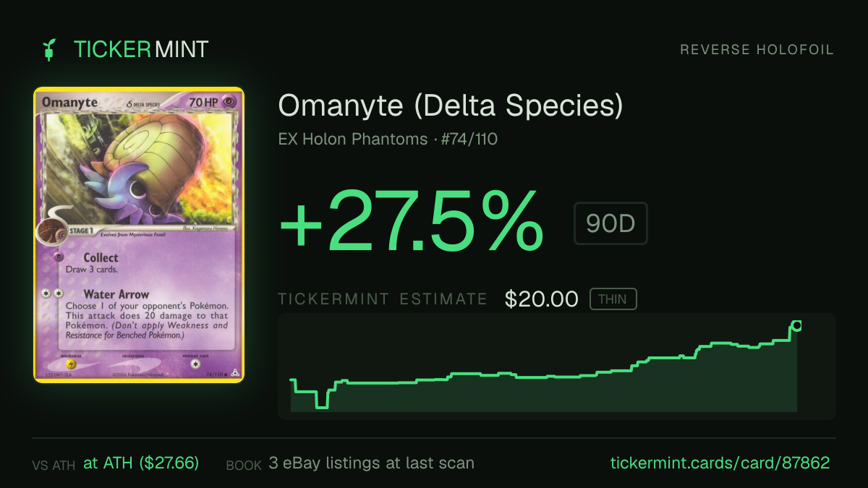The width and height of the screenshot is (868, 488).
Task: Select the REVERSE HOLOFOIL label
Action: pos(757,50)
